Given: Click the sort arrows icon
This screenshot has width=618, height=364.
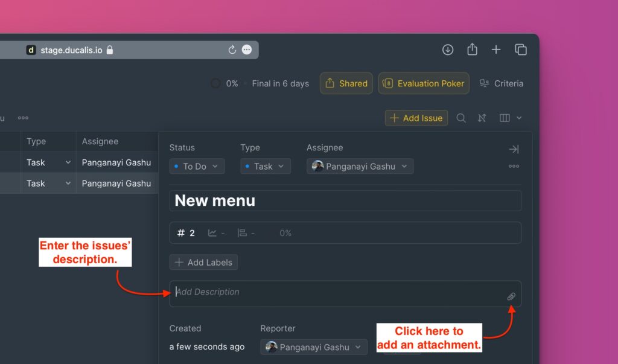Looking at the screenshot, I should [x=482, y=118].
